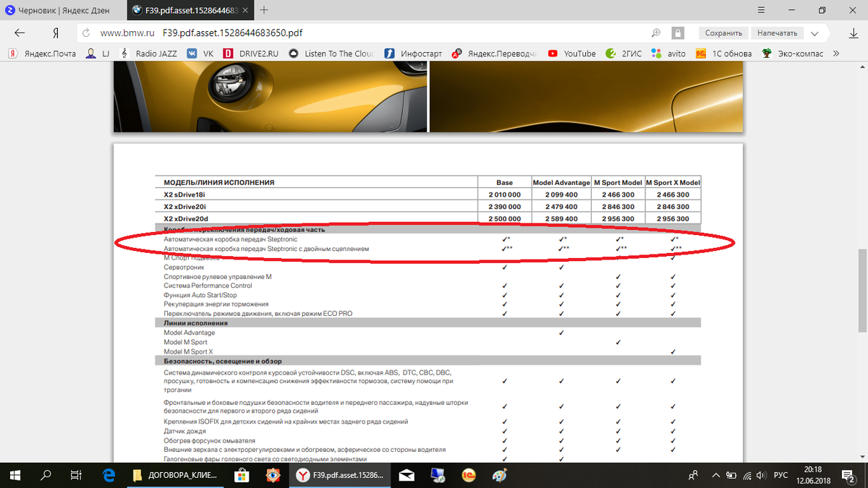868x488 pixels.
Task: Click the M Sport X Model column header
Action: pos(673,183)
